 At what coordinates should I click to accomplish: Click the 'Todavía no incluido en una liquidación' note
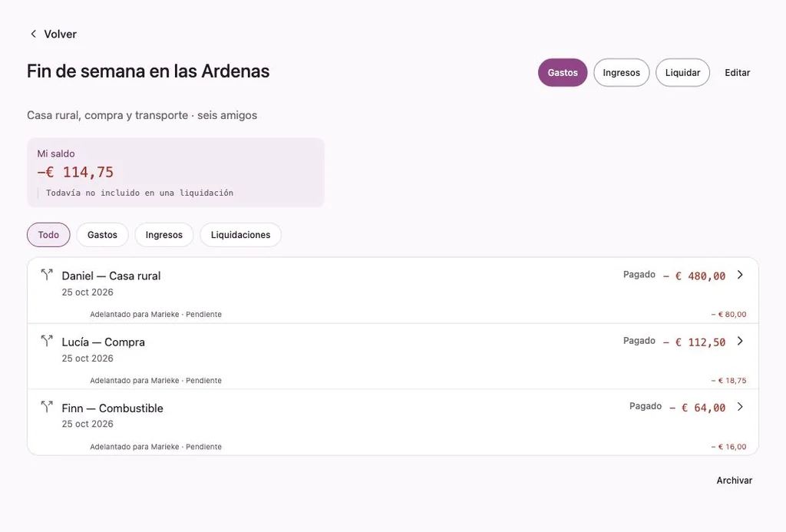point(140,193)
